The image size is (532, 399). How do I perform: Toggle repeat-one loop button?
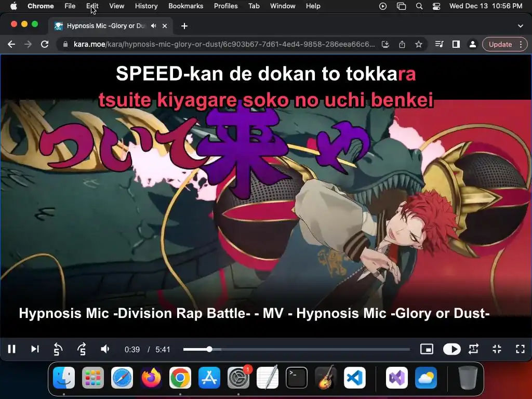click(474, 349)
